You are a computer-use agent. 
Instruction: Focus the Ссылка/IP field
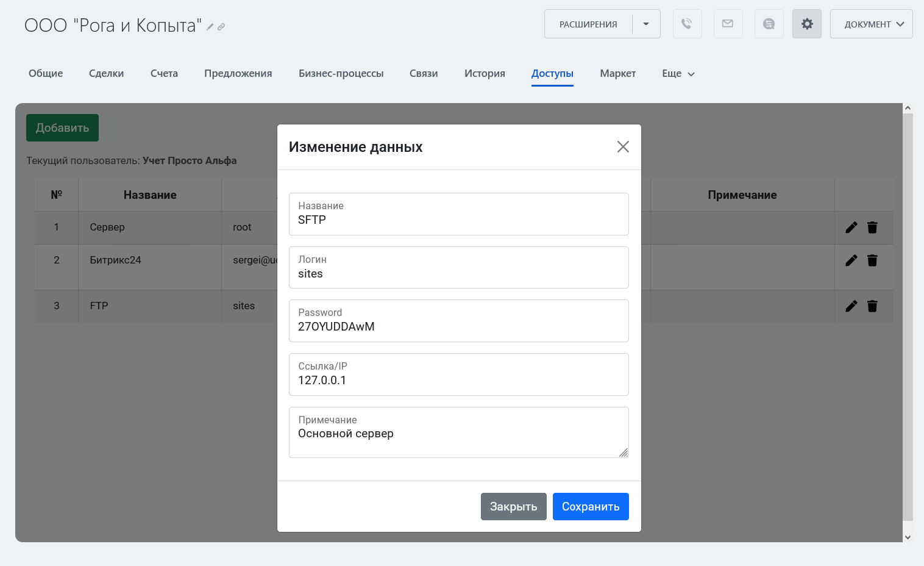tap(458, 380)
